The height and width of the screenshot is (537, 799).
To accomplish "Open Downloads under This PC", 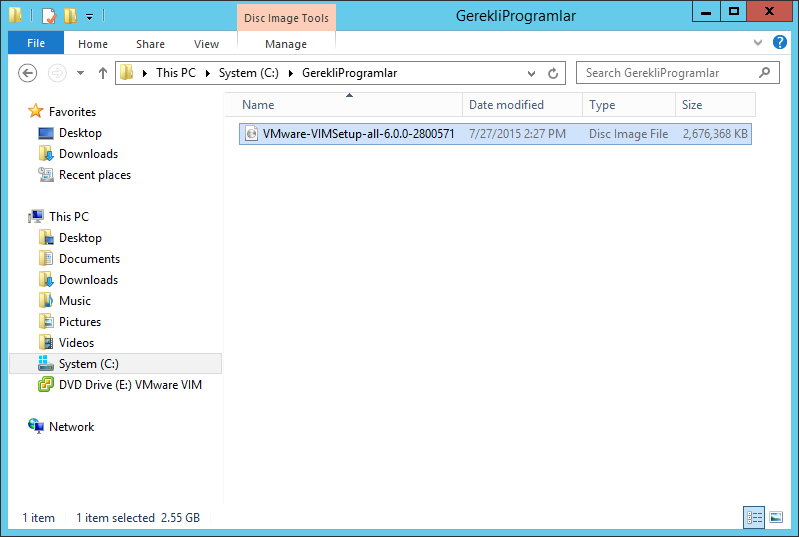I will click(x=88, y=280).
